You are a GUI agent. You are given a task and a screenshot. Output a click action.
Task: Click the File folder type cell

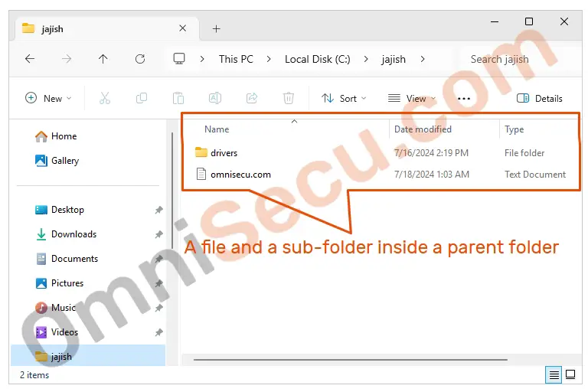point(524,153)
